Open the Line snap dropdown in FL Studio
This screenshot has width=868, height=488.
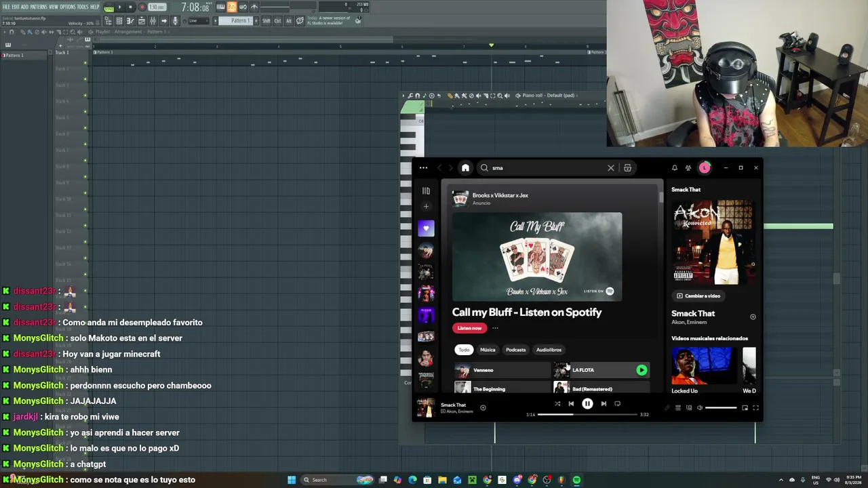(197, 21)
